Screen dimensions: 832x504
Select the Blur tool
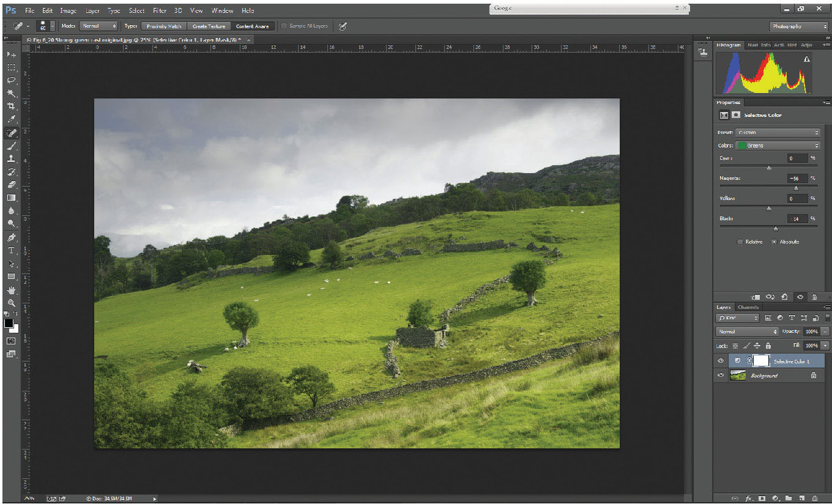(x=11, y=210)
